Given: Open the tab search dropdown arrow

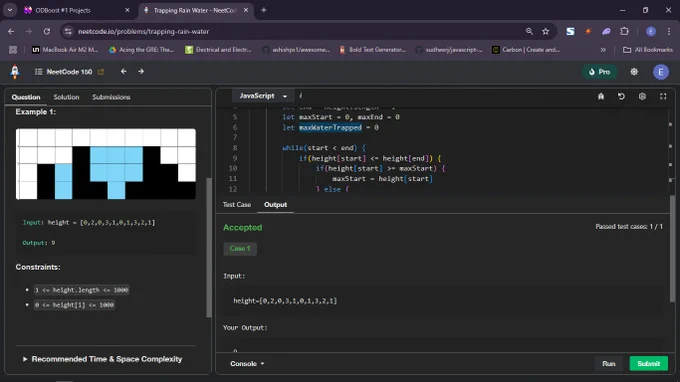Looking at the screenshot, I should coord(10,10).
